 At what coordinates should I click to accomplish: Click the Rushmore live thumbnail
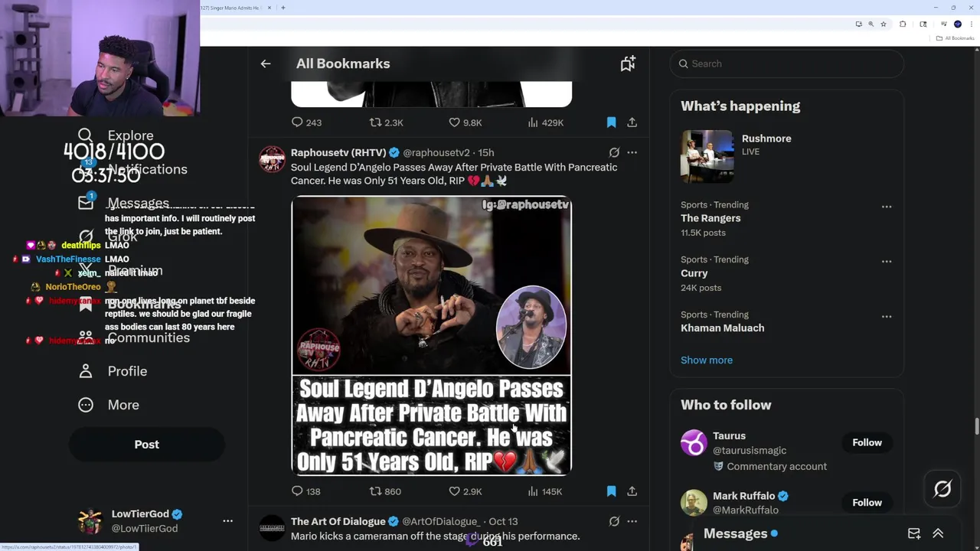[707, 156]
